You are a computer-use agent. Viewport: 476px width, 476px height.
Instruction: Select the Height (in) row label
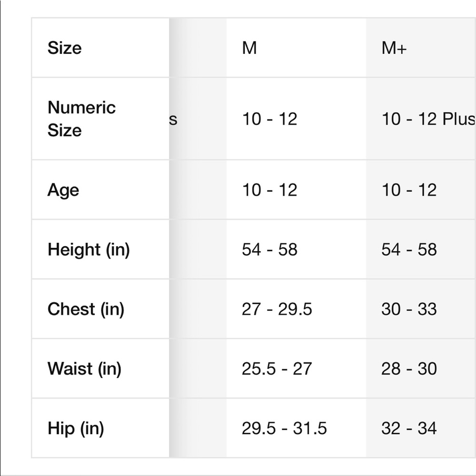pyautogui.click(x=100, y=249)
